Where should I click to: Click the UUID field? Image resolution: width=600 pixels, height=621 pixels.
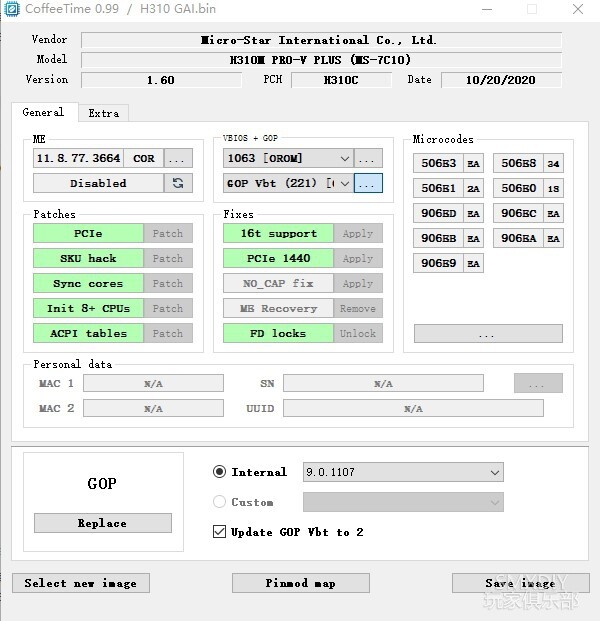[x=413, y=408]
